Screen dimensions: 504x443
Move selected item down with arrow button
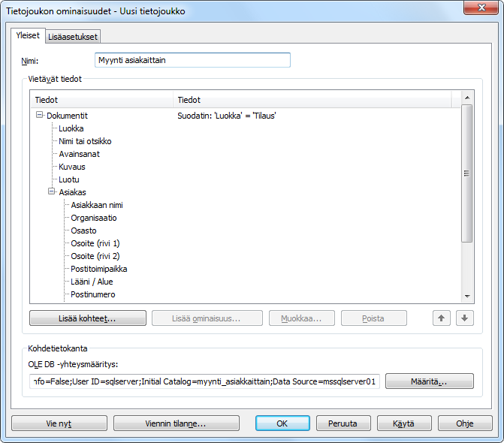coord(464,318)
